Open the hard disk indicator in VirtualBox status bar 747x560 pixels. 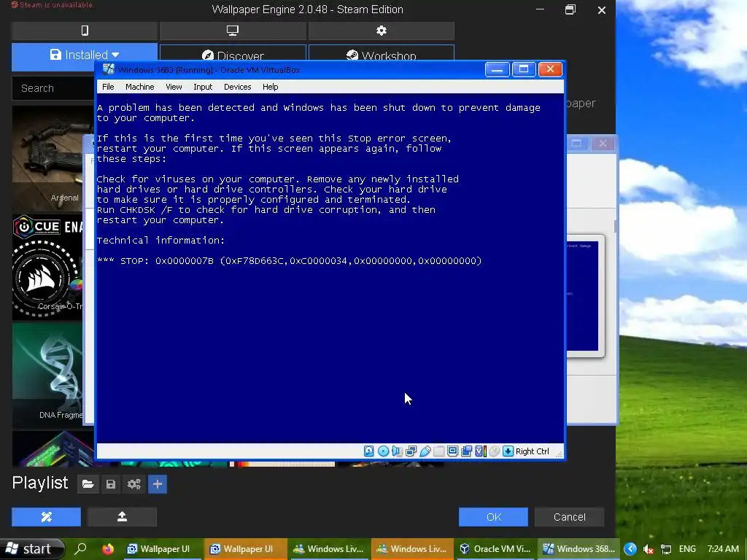pyautogui.click(x=368, y=451)
